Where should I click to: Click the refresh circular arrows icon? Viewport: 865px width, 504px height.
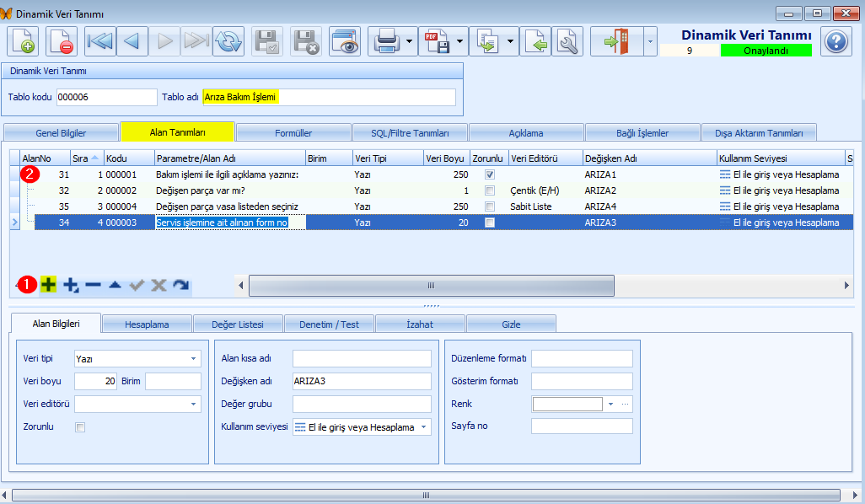228,41
